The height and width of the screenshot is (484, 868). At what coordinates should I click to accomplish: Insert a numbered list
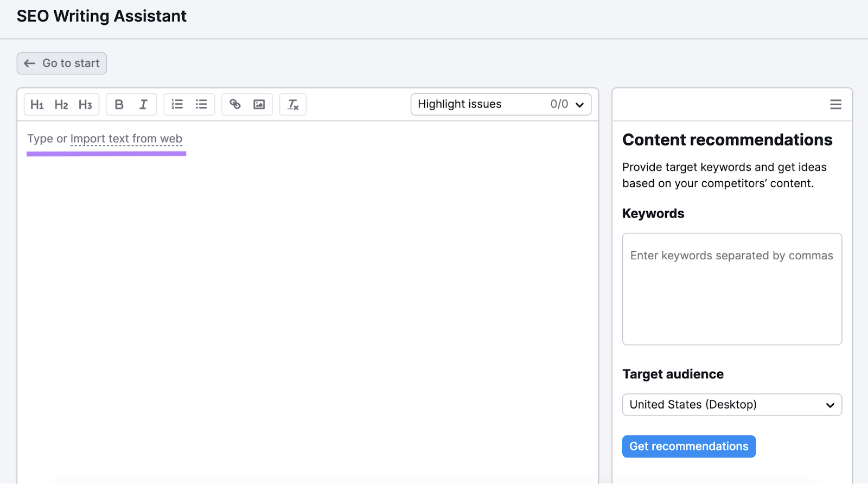point(177,104)
